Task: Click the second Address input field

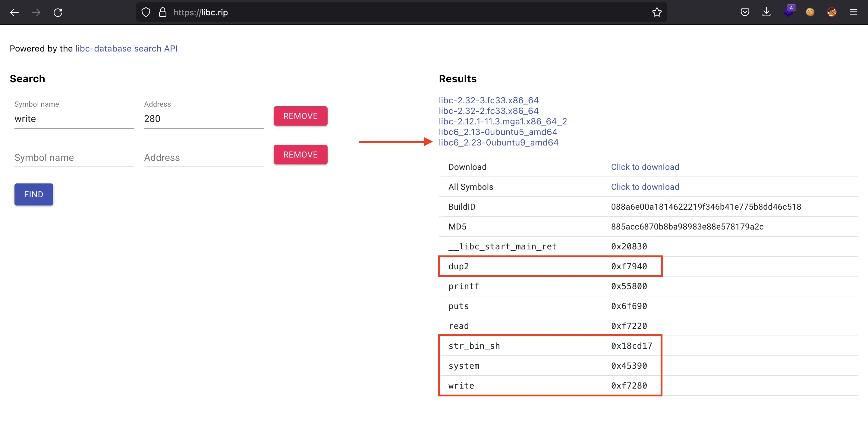Action: point(202,157)
